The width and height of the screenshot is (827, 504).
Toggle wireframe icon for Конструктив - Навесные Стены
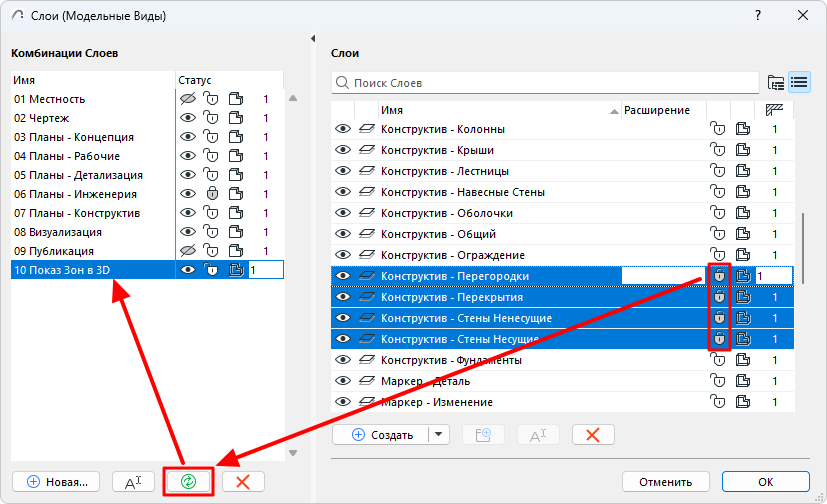coord(743,191)
